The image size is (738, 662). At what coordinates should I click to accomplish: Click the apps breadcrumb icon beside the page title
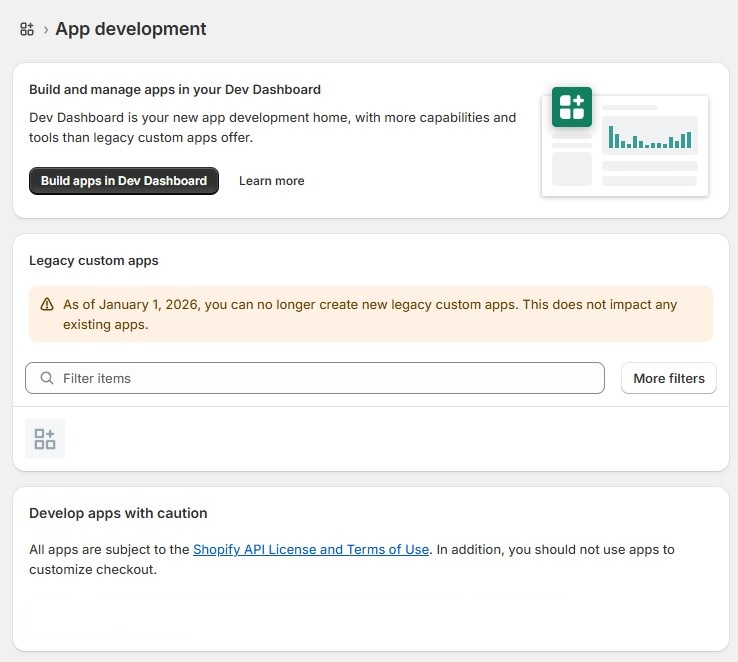pos(27,29)
